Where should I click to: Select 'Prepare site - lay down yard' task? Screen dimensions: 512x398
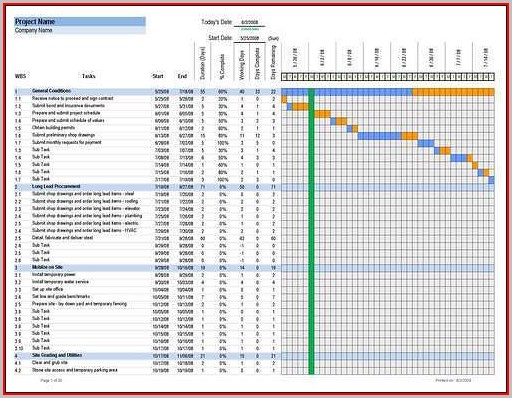(79, 304)
